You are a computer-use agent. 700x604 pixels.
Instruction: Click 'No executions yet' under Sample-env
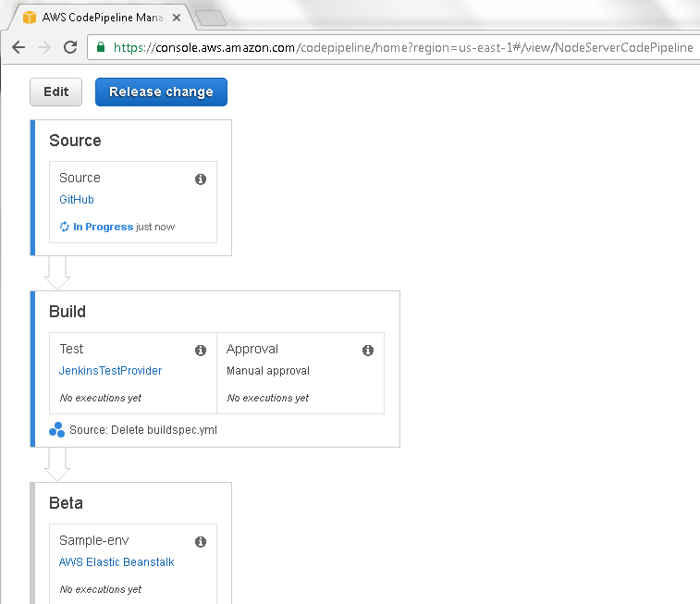tap(101, 589)
